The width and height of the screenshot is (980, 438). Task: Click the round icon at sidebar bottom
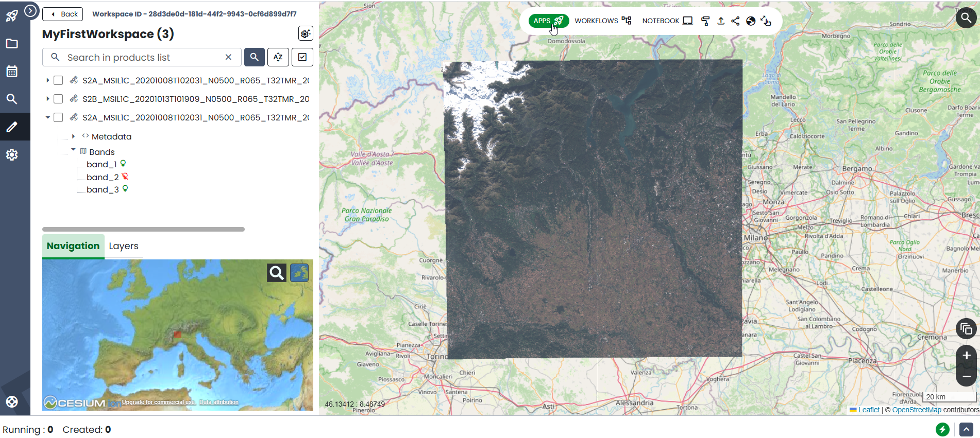[x=12, y=402]
